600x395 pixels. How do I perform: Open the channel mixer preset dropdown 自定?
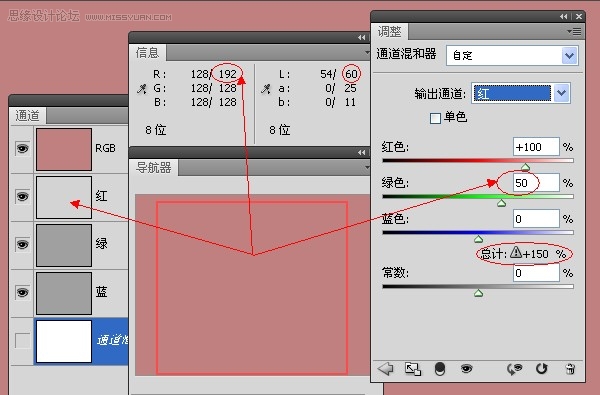coord(512,55)
